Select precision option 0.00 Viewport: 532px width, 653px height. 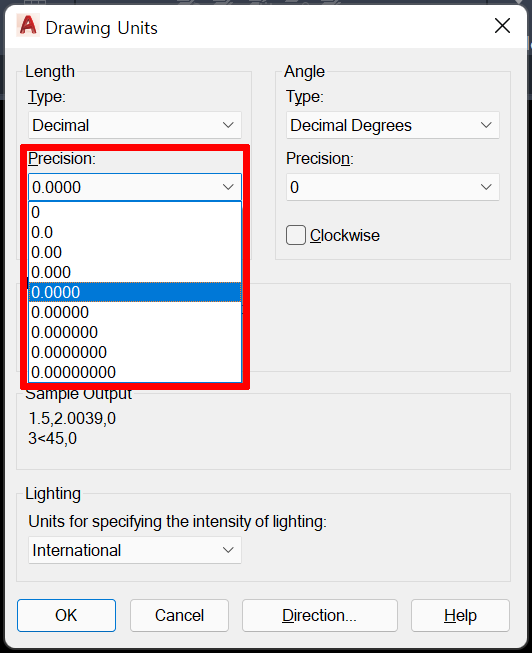135,252
